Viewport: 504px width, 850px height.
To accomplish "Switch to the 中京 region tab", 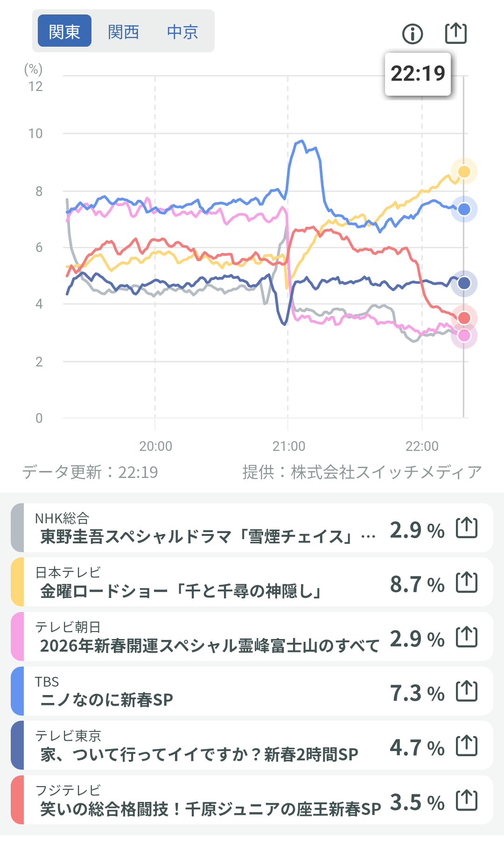I will pyautogui.click(x=182, y=31).
